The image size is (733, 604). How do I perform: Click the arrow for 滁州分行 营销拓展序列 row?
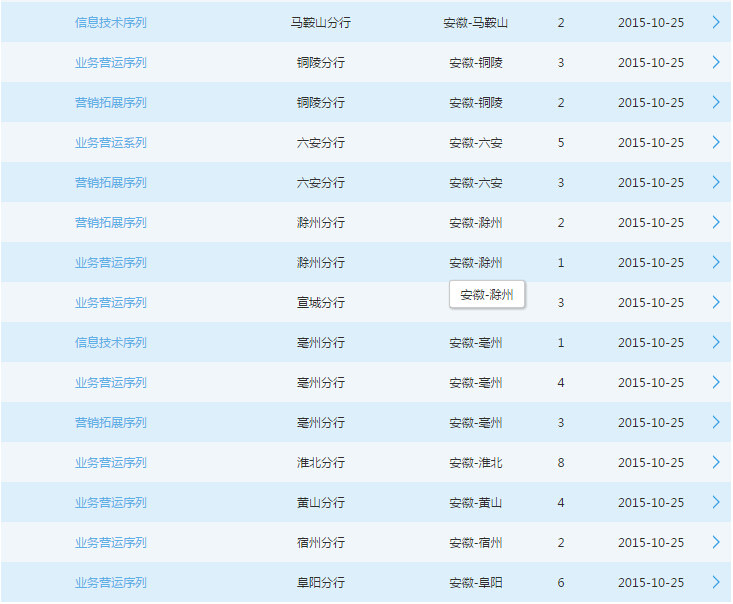click(715, 222)
